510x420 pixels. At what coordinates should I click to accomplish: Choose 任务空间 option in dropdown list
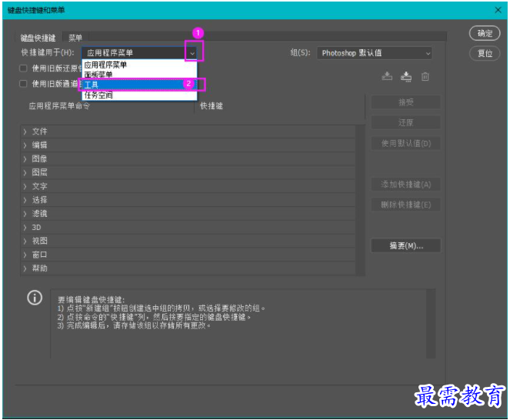(x=139, y=95)
